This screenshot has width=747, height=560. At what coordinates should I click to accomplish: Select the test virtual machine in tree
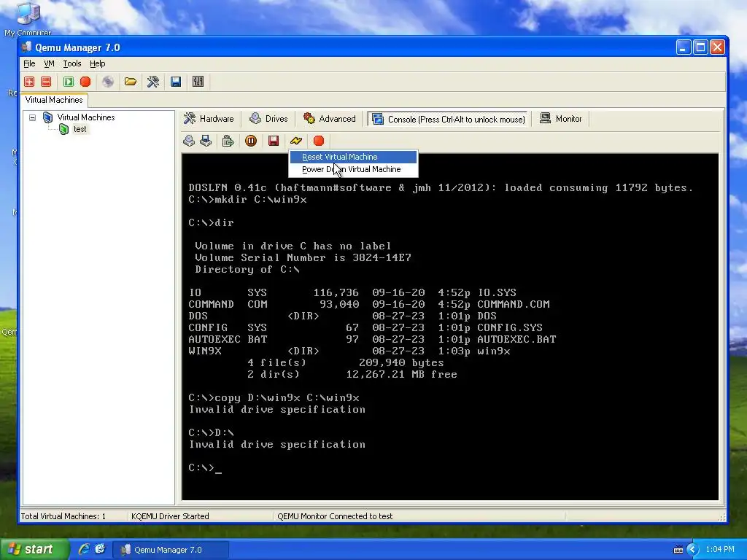tap(80, 129)
